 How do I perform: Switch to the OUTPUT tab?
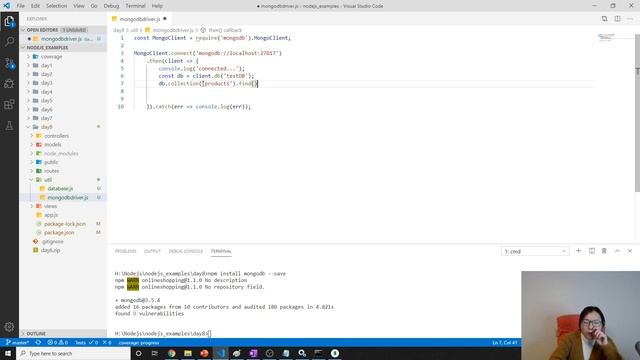[x=152, y=251]
